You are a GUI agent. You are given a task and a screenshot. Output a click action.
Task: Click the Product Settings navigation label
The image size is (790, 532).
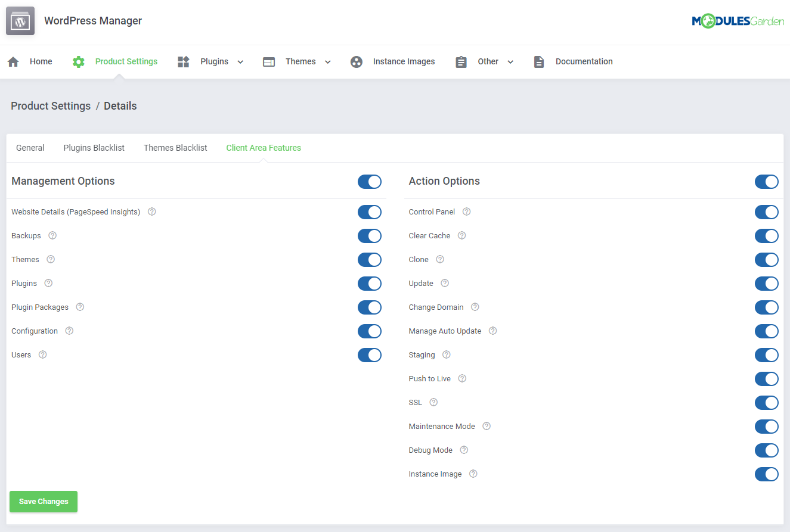(126, 61)
